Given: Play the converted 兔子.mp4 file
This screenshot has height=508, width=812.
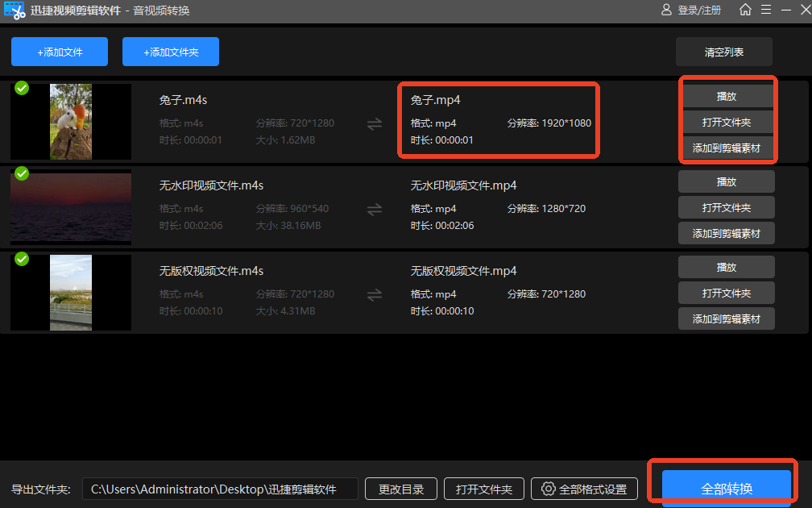Looking at the screenshot, I should [x=726, y=96].
